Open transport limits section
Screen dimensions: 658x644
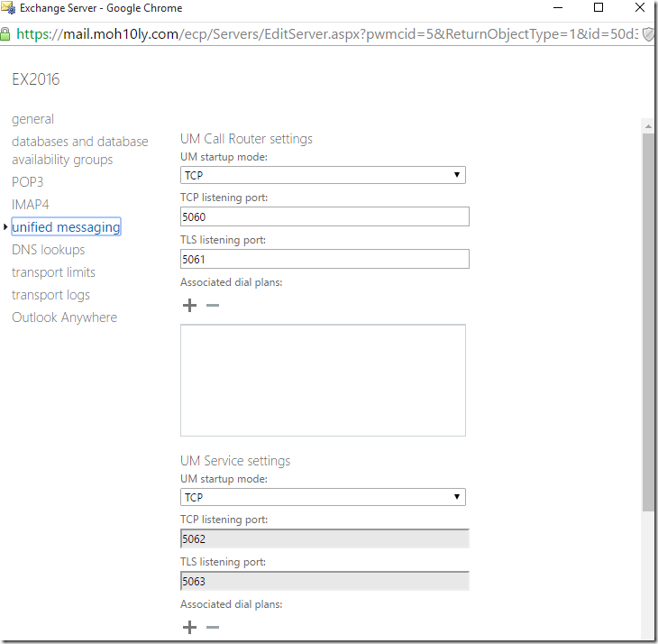click(x=53, y=272)
